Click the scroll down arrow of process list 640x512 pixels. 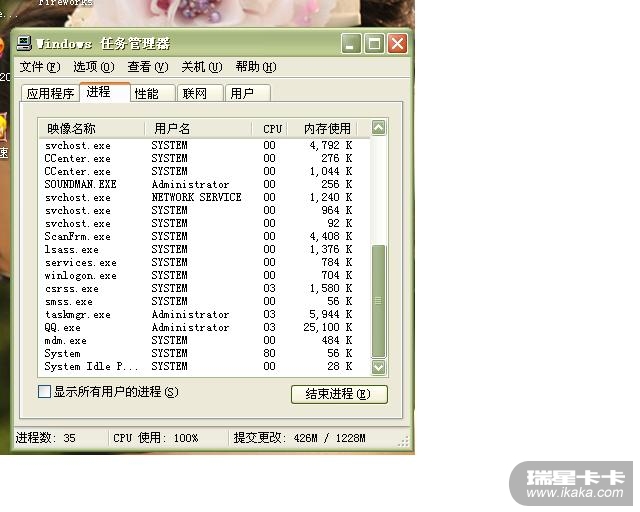tap(378, 367)
